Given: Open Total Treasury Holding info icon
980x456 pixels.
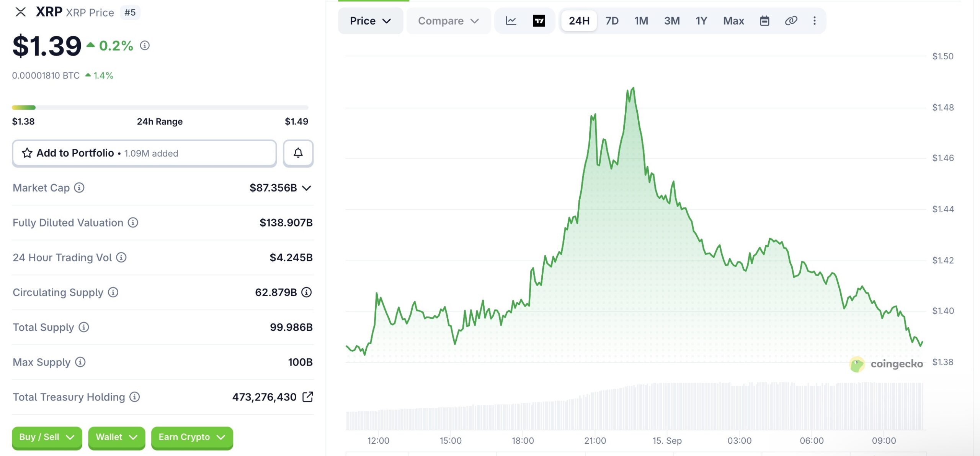Looking at the screenshot, I should [x=134, y=397].
